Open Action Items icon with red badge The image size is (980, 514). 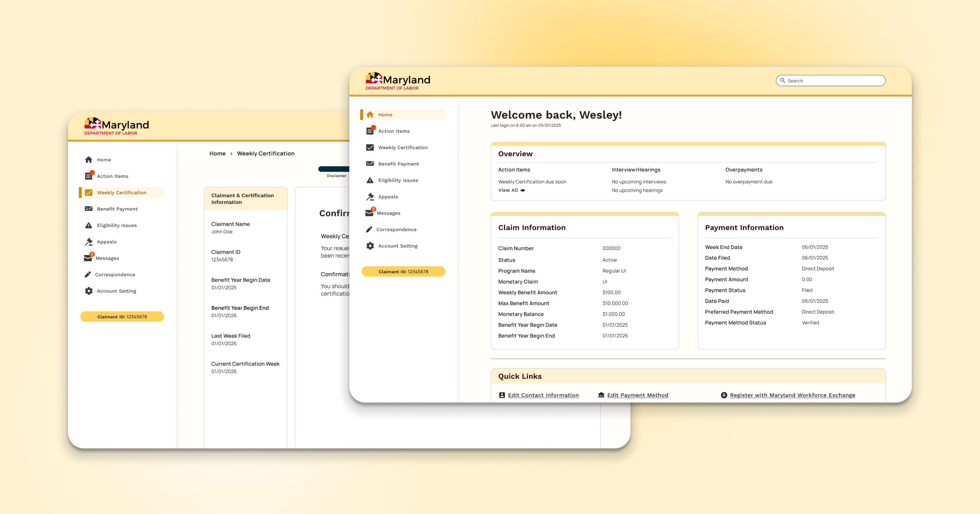[x=370, y=131]
